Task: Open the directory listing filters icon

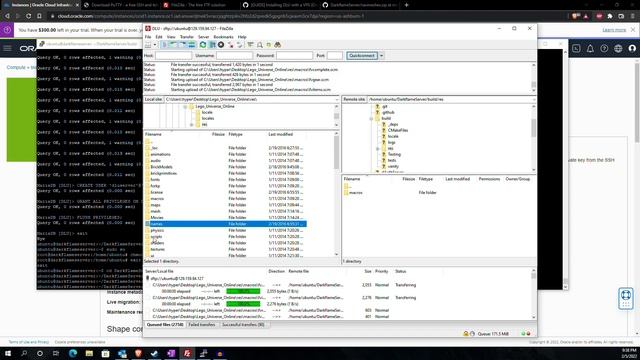Action: click(x=251, y=45)
